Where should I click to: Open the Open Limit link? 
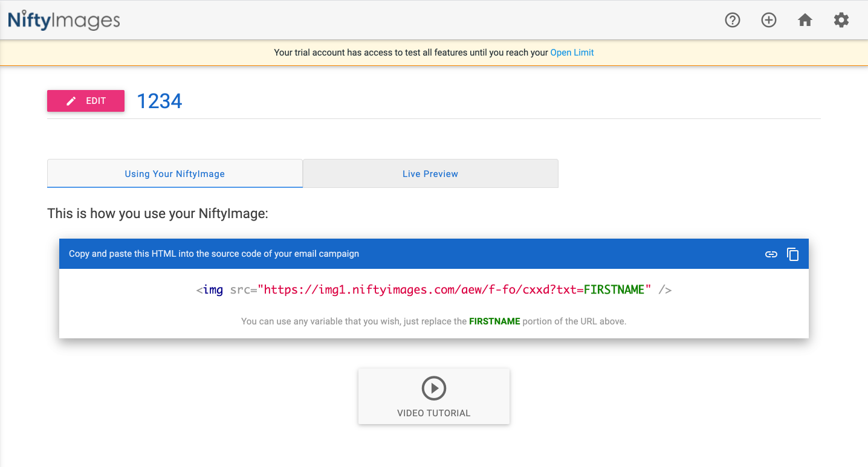572,53
